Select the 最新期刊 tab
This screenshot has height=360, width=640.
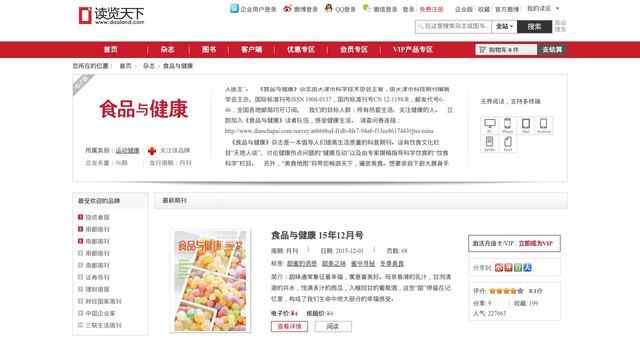pos(174,200)
